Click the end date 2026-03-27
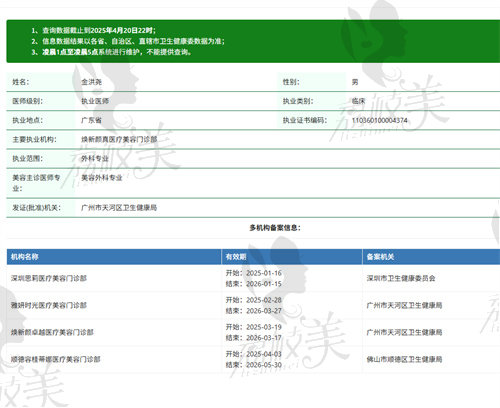Viewport: 500px width, 408px height. pos(264,311)
